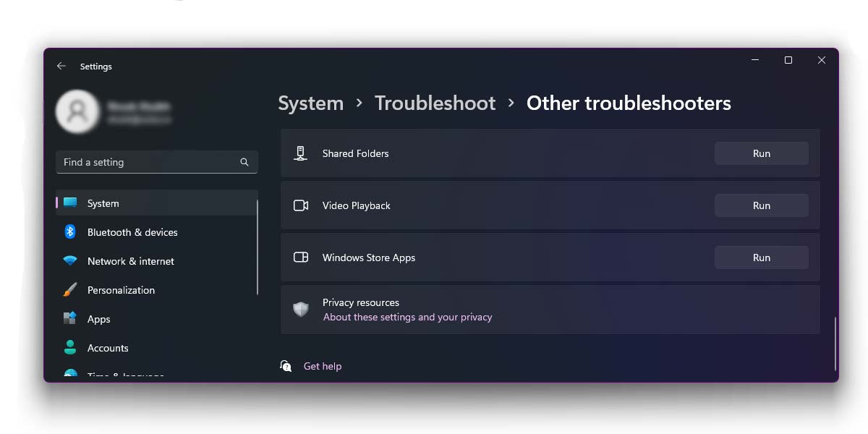Open About these settings and your privacy
The height and width of the screenshot is (434, 868).
pyautogui.click(x=408, y=317)
